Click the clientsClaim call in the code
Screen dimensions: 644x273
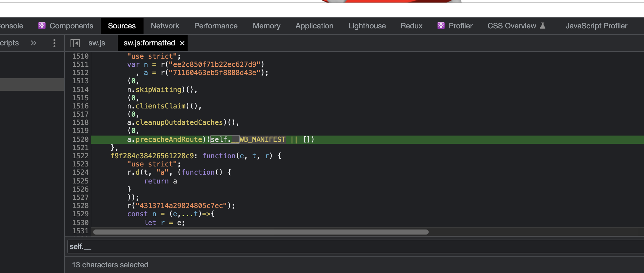pyautogui.click(x=161, y=106)
